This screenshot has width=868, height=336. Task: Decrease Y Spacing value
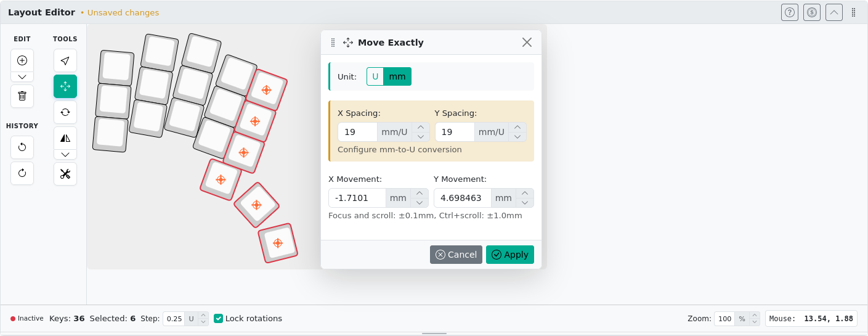[x=517, y=136]
